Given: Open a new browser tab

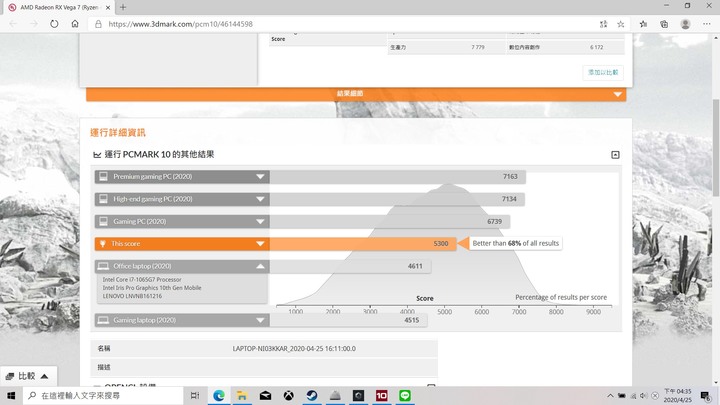Looking at the screenshot, I should click(x=123, y=7).
